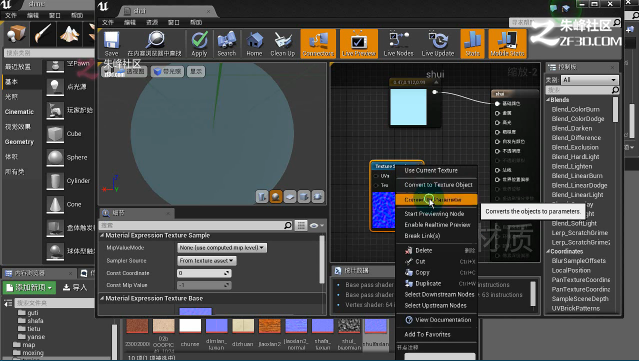This screenshot has height=361, width=639.
Task: Open Sampler Source dropdown
Action: (207, 260)
